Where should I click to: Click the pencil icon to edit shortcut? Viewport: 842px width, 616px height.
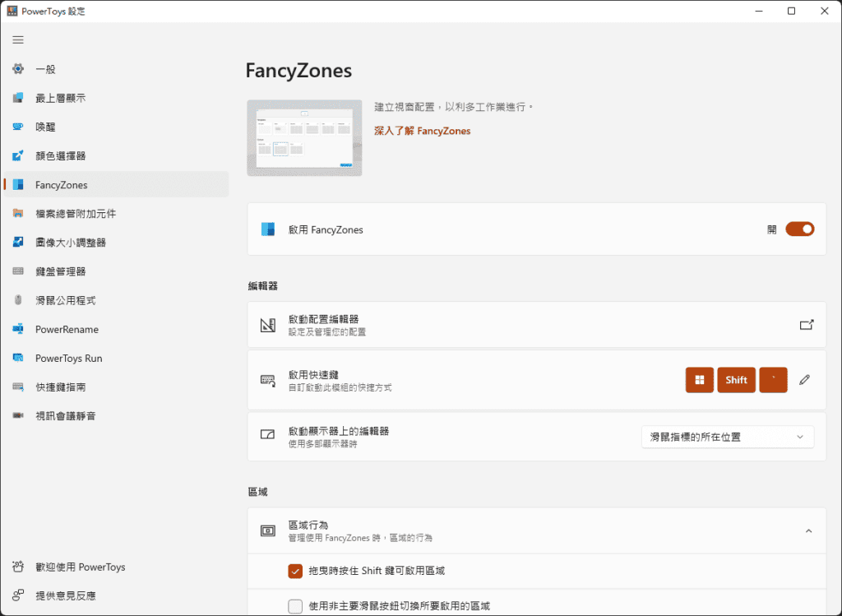(804, 380)
